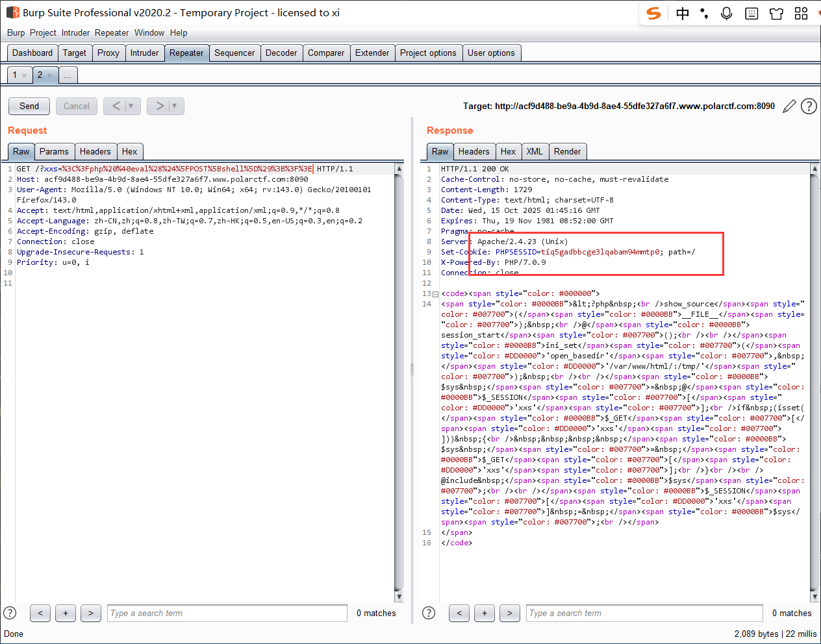The height and width of the screenshot is (644, 821).
Task: Show request Params view
Action: (54, 151)
